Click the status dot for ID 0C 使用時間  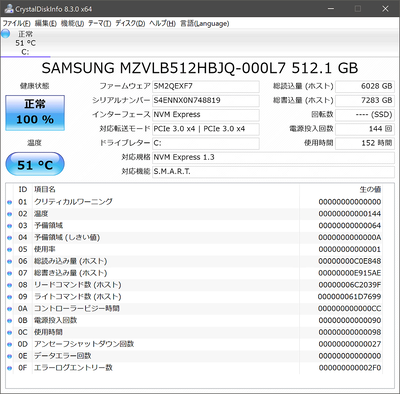point(10,332)
